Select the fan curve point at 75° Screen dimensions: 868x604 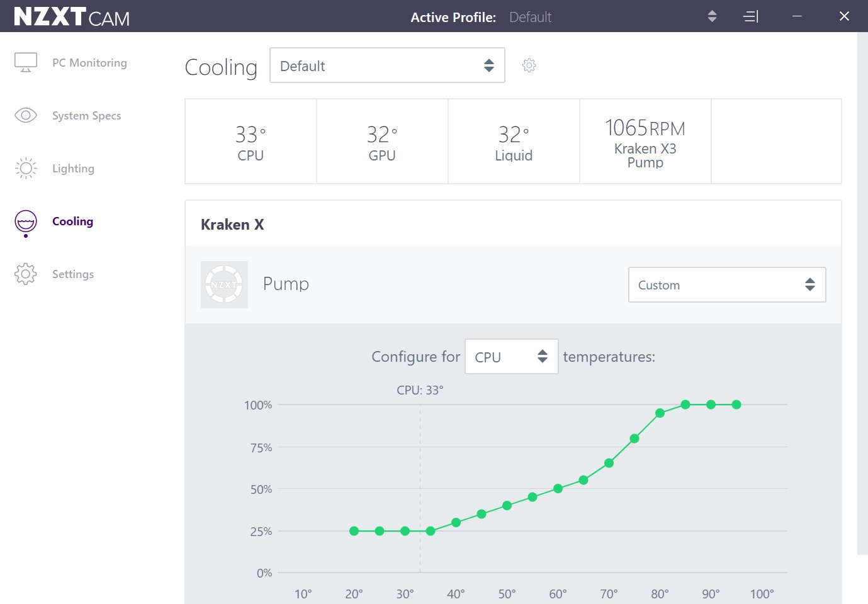(634, 439)
